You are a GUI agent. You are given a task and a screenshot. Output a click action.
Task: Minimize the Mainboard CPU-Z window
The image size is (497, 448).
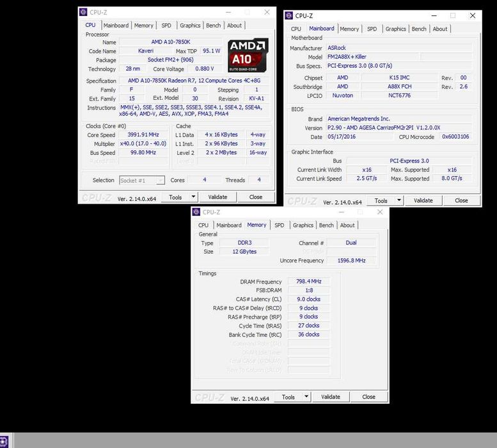click(x=434, y=15)
